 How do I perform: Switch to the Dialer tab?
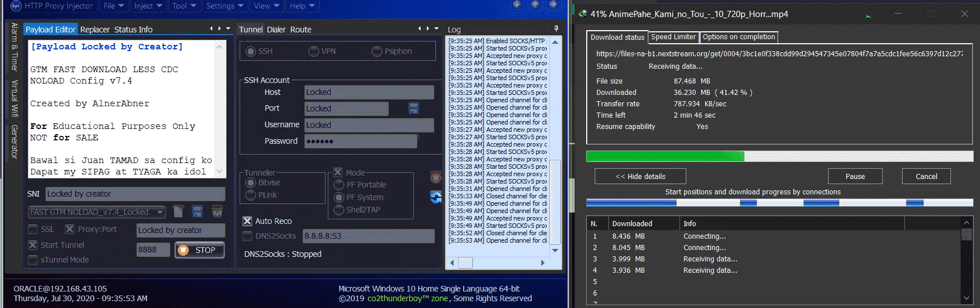point(277,30)
